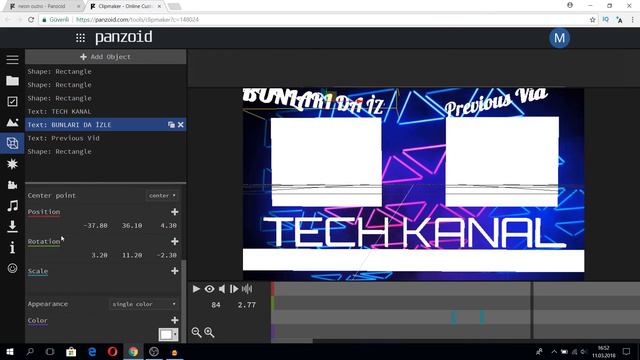Open the white color swatch picker

168,335
